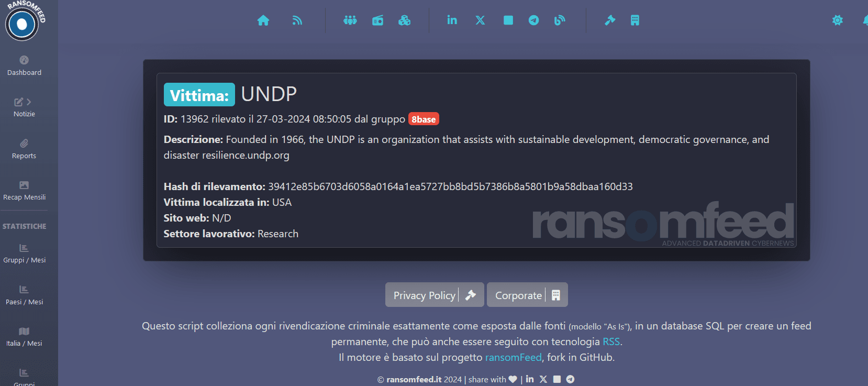Click the ransomfeed.it footer text
The image size is (868, 386).
[x=414, y=379]
